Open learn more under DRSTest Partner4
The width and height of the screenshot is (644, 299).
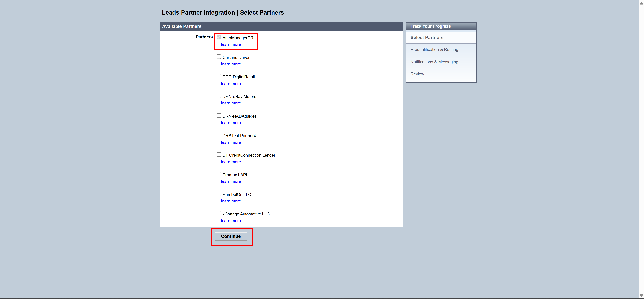pyautogui.click(x=231, y=143)
